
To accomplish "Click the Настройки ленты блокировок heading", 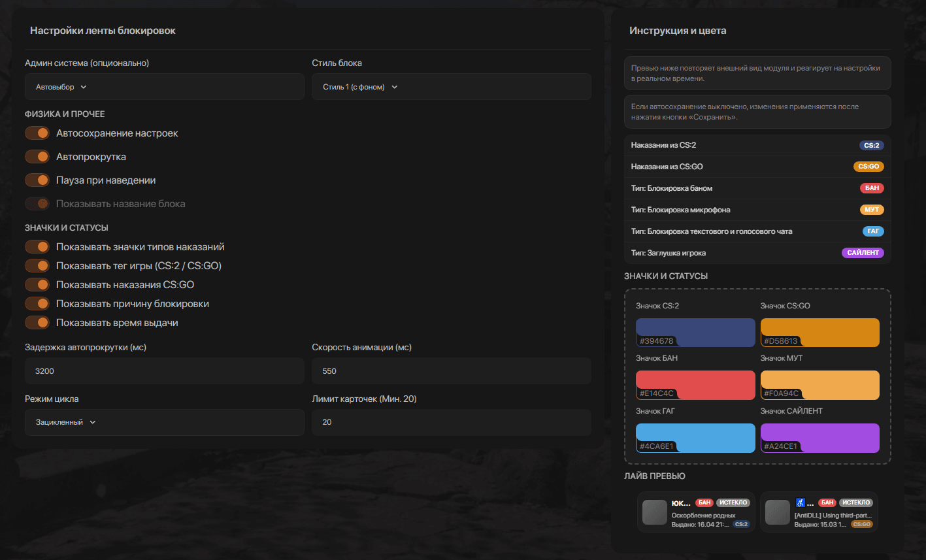I will pyautogui.click(x=103, y=31).
